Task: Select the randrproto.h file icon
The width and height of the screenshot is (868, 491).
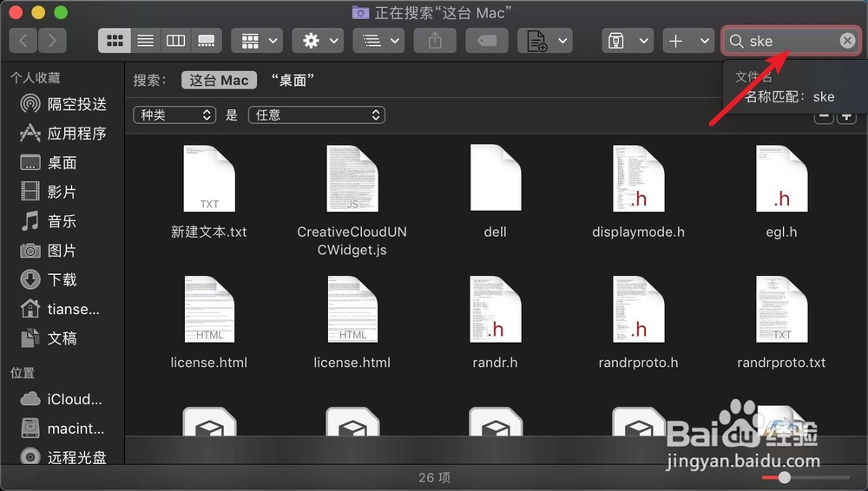Action: pos(638,310)
